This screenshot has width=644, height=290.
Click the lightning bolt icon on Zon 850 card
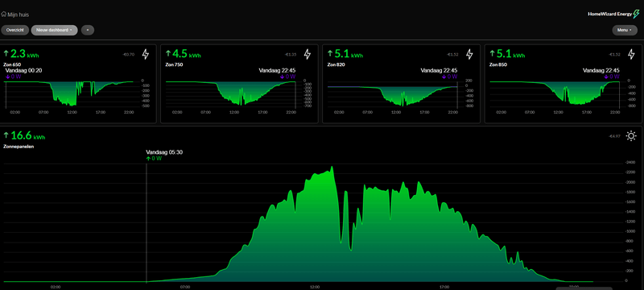(x=632, y=54)
